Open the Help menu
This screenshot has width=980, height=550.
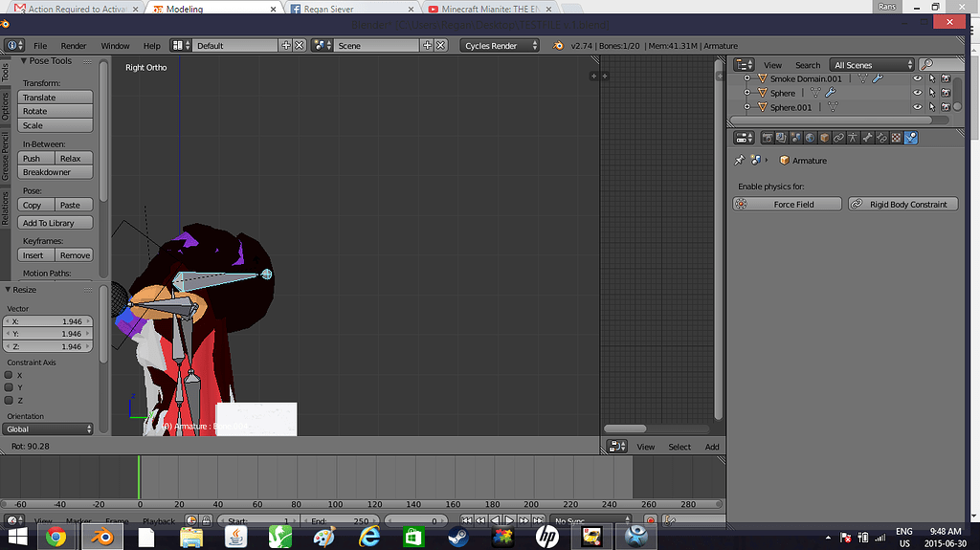151,46
